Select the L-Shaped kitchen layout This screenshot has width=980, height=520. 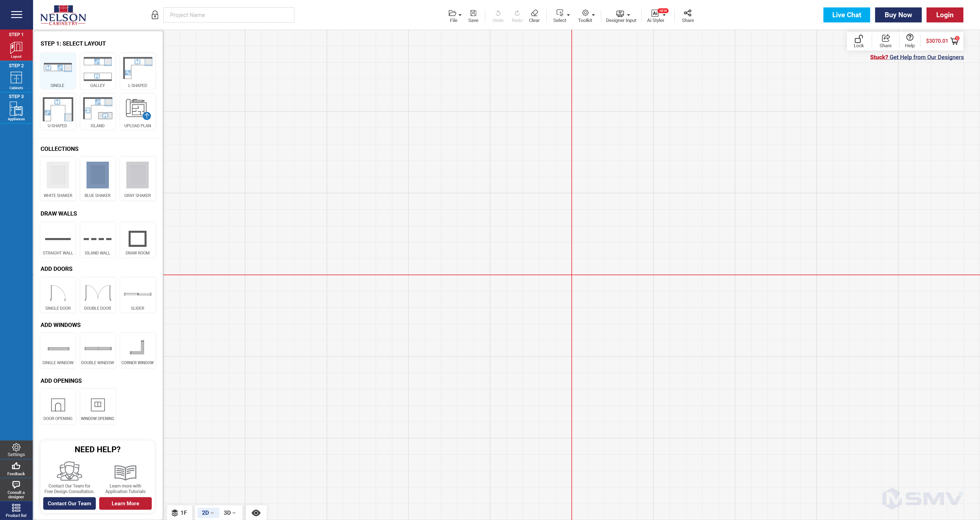tap(137, 71)
